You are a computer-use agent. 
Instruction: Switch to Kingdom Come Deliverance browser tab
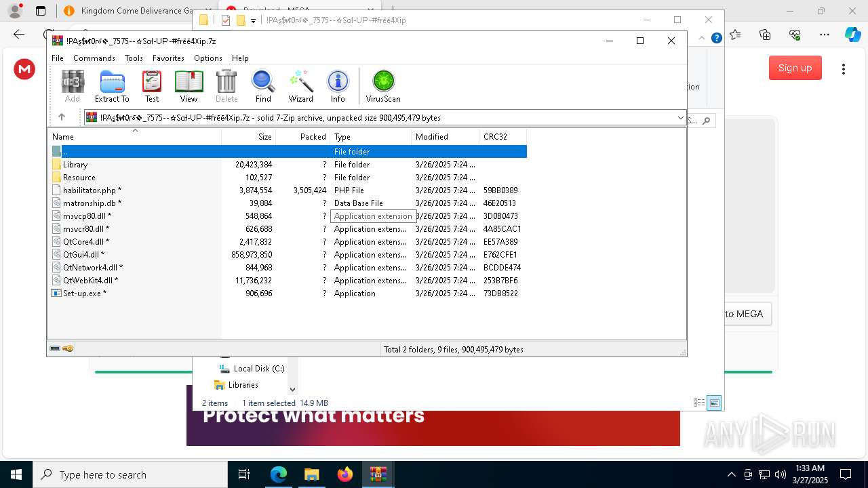129,11
